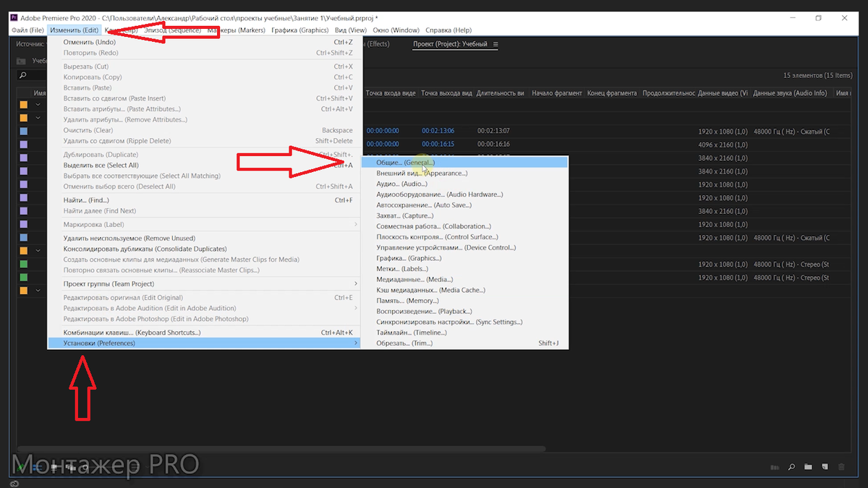This screenshot has width=868, height=488.
Task: Switch Project panel to list view icon
Action: (775, 467)
